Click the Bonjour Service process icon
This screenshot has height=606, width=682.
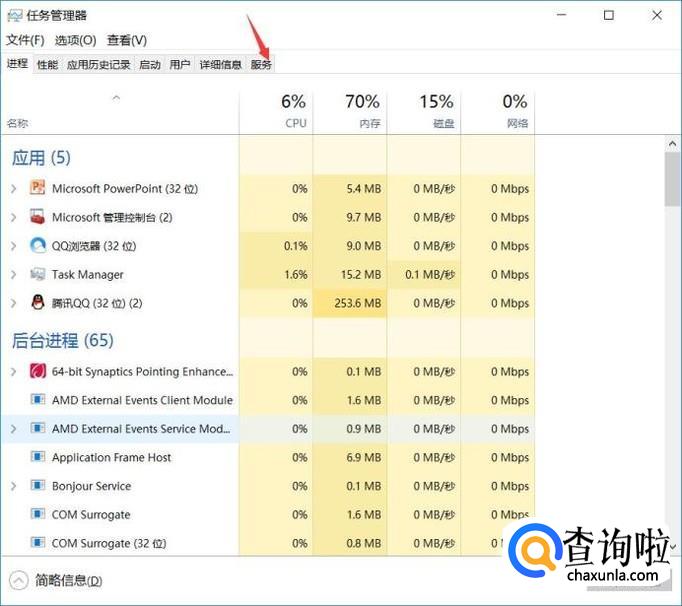(38, 486)
